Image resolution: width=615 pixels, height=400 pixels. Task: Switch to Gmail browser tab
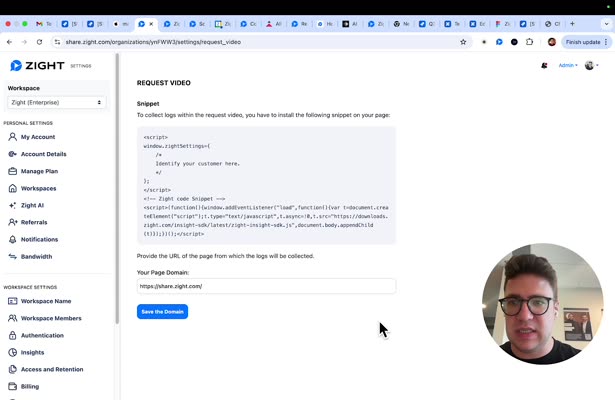tap(44, 24)
